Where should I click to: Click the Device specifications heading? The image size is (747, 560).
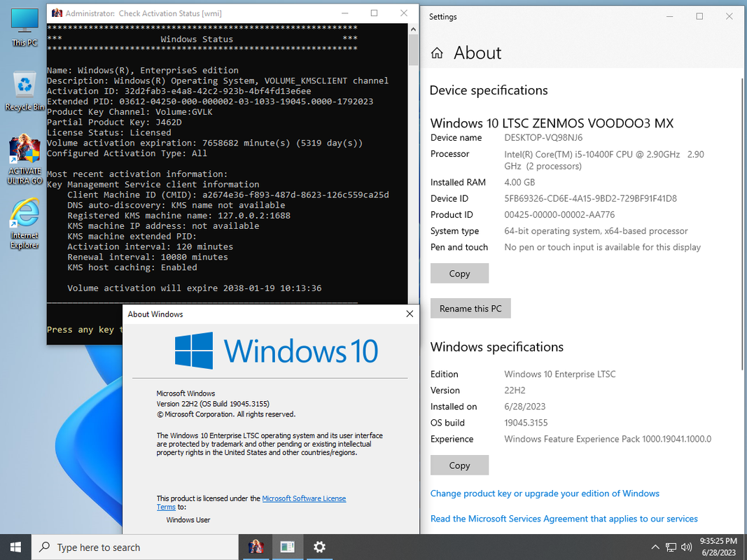click(x=489, y=90)
